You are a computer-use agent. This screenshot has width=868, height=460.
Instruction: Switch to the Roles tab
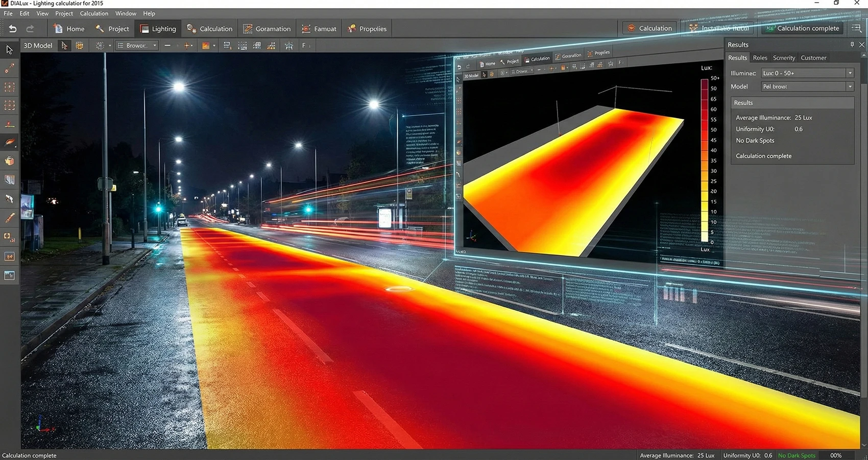(x=760, y=58)
